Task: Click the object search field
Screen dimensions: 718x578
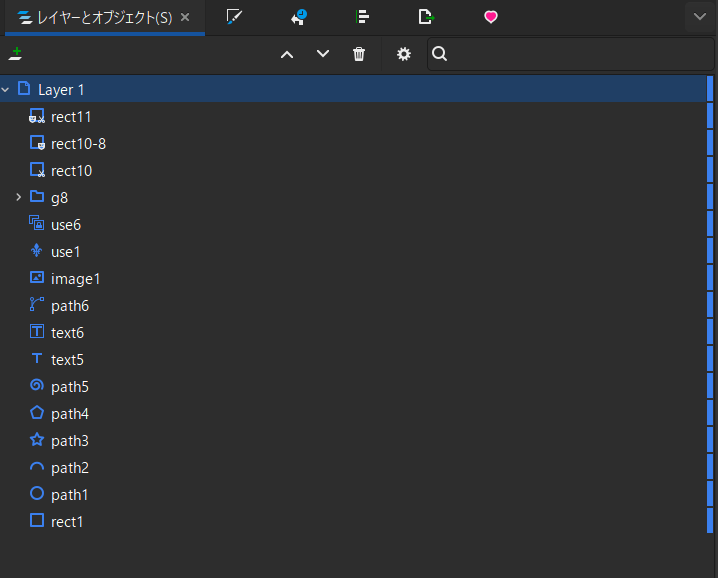Action: (x=570, y=54)
